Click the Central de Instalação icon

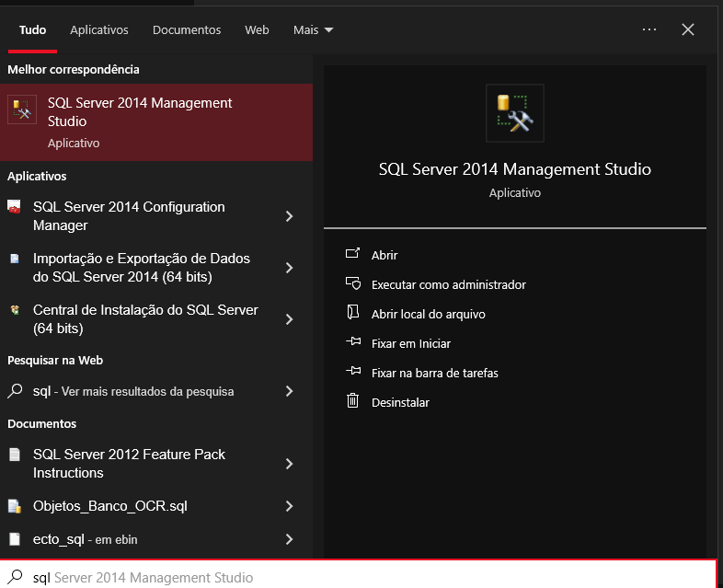pyautogui.click(x=14, y=311)
